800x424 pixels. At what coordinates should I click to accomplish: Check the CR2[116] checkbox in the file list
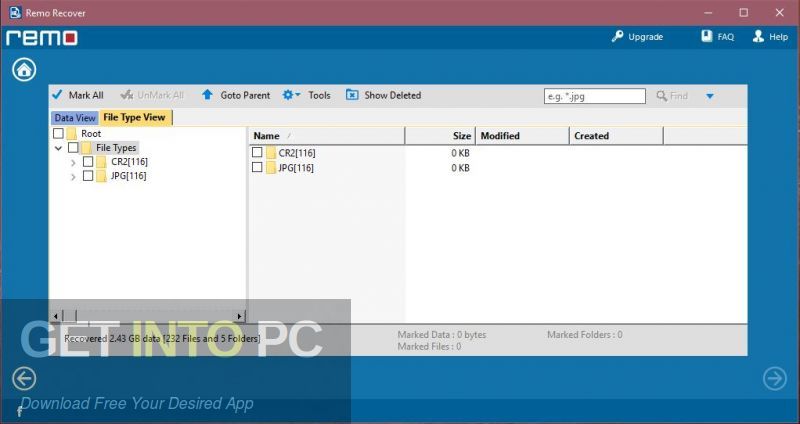pyautogui.click(x=257, y=152)
